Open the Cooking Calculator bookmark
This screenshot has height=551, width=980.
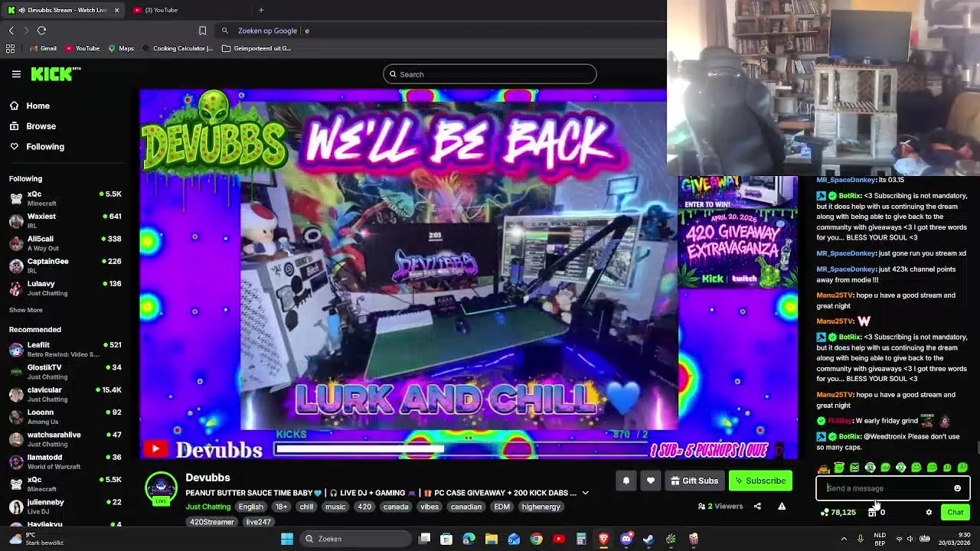[x=177, y=48]
